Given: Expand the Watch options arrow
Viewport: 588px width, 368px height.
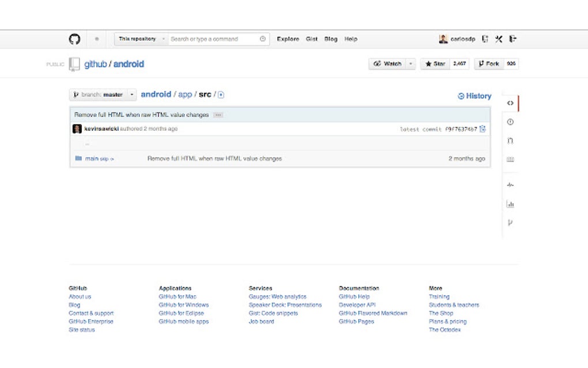Looking at the screenshot, I should (410, 64).
